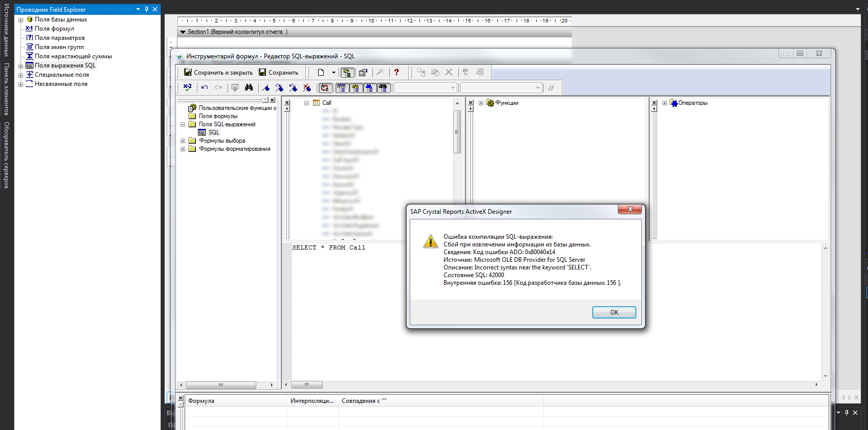This screenshot has width=868, height=430.
Task: Click the Clear all bookmarks icon
Action: [307, 87]
